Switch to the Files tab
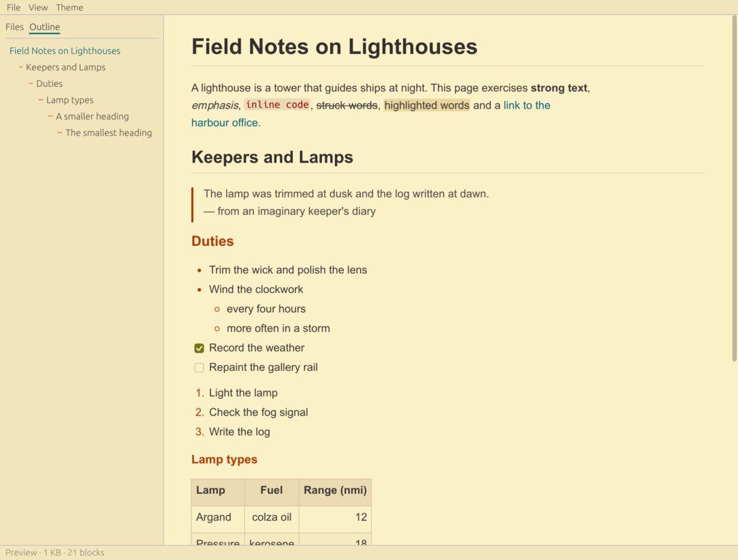The height and width of the screenshot is (560, 738). coord(14,27)
